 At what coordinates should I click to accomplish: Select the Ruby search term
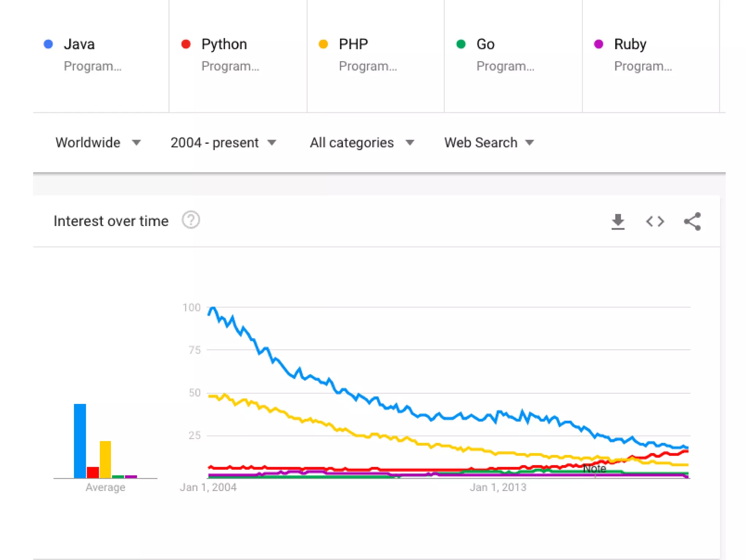(x=630, y=44)
